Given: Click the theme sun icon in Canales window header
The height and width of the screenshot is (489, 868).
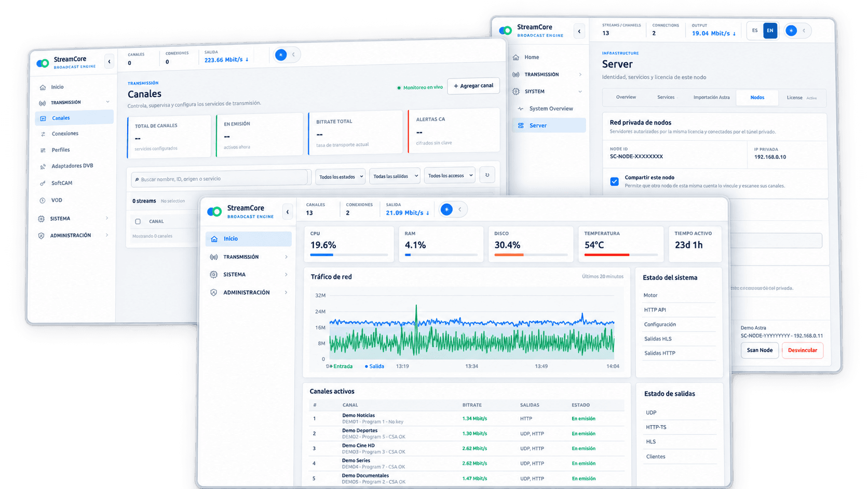Looking at the screenshot, I should (281, 55).
